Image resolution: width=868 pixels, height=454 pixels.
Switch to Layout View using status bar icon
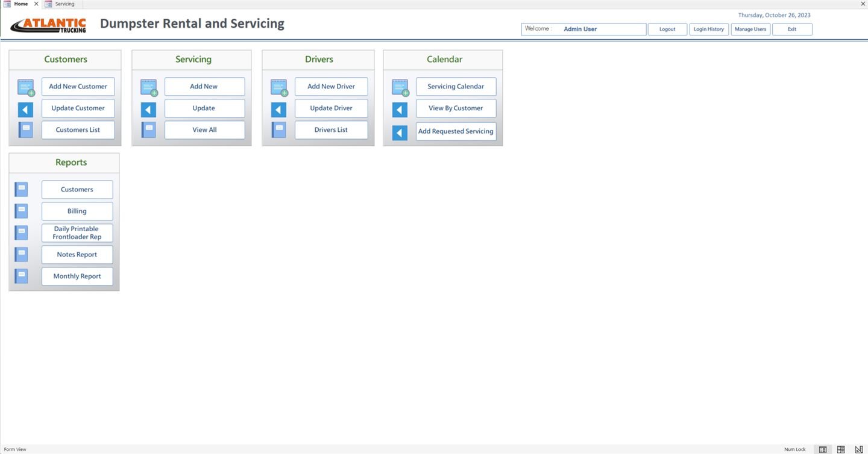(x=841, y=449)
